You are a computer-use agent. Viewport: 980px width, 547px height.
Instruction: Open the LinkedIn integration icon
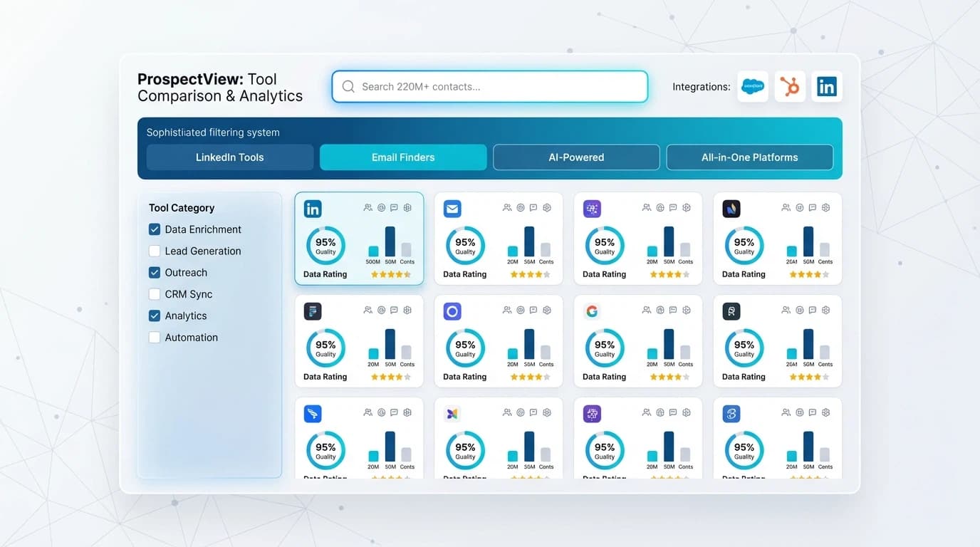(827, 86)
